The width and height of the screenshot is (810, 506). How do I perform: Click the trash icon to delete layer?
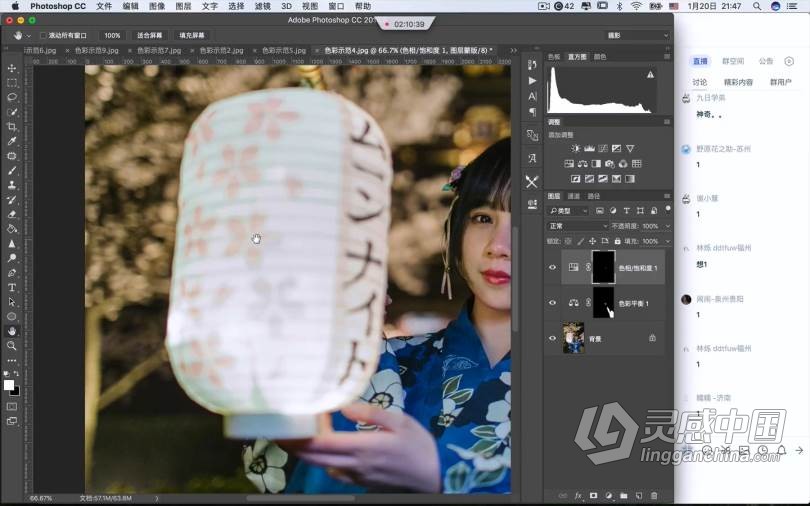[x=654, y=496]
